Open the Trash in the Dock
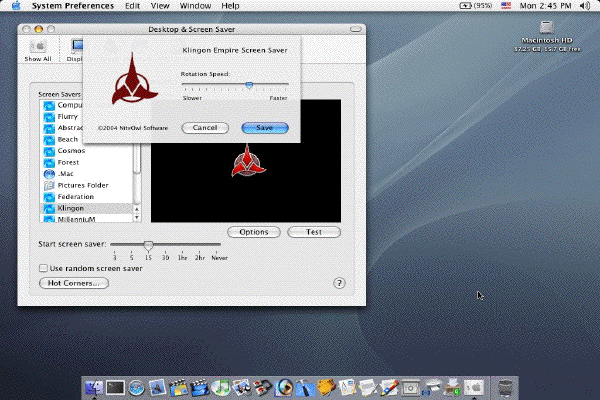This screenshot has width=600, height=400. pos(505,388)
